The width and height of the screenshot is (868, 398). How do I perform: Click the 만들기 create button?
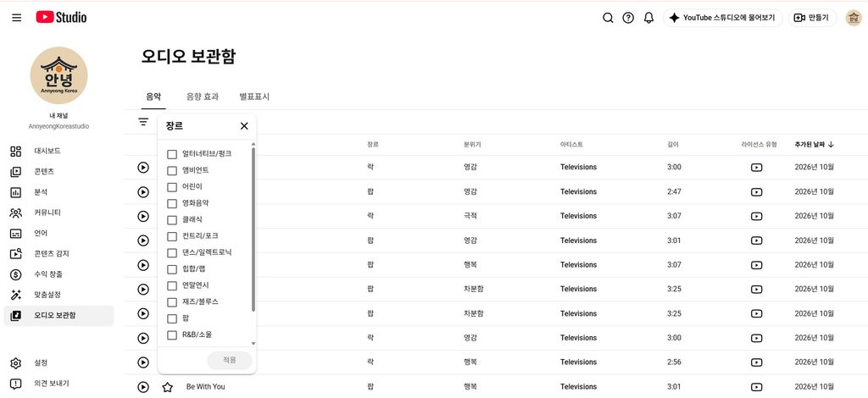pyautogui.click(x=812, y=18)
